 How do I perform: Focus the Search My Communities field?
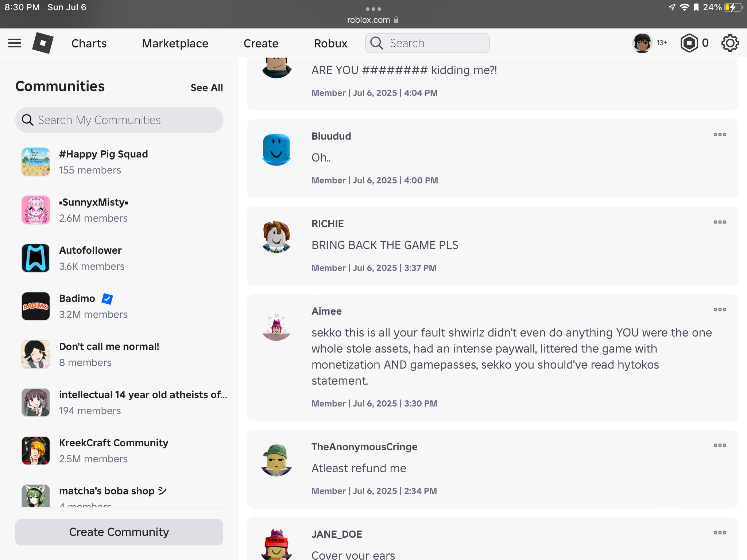(119, 120)
